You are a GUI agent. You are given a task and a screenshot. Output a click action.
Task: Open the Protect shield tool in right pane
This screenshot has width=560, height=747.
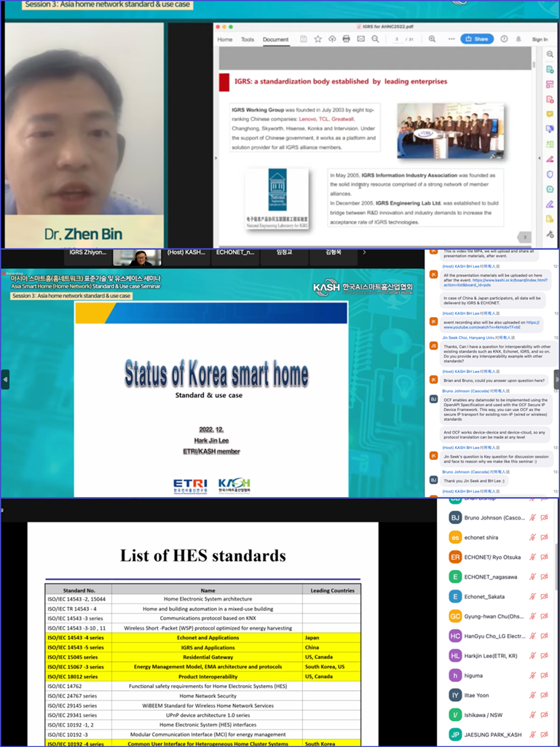(x=550, y=174)
